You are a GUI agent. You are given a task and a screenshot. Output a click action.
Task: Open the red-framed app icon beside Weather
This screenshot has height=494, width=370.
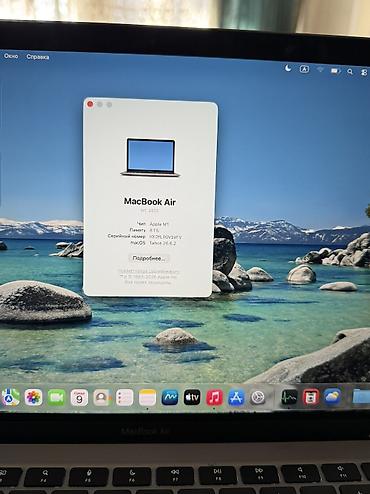[311, 397]
